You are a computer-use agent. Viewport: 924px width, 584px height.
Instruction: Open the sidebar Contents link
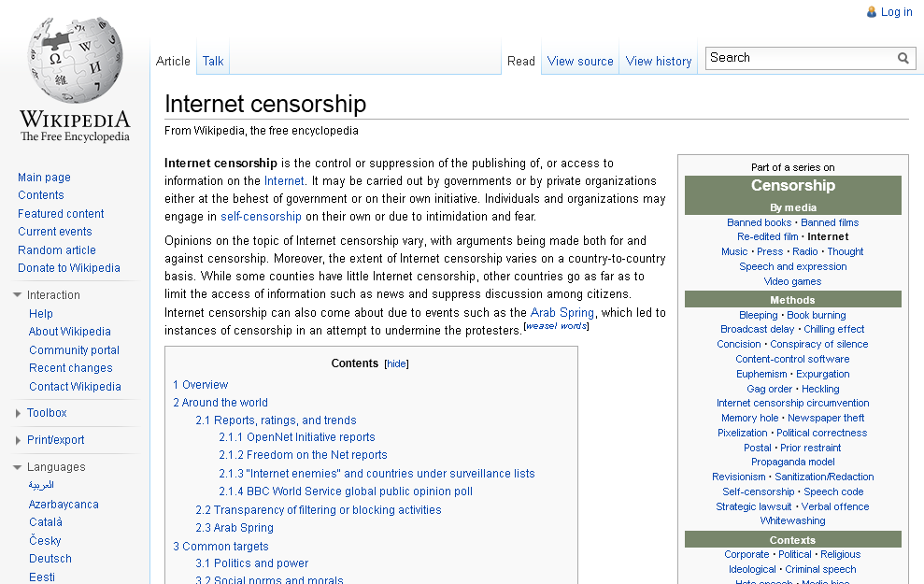point(41,195)
